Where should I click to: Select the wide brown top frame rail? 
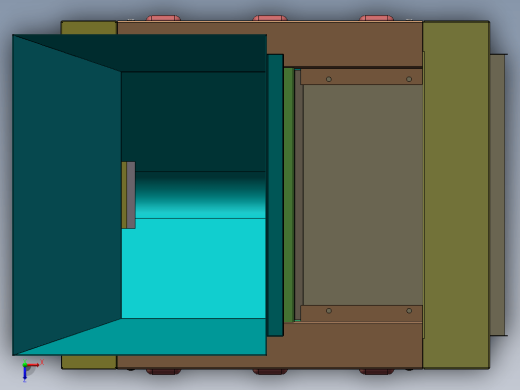click(345, 43)
